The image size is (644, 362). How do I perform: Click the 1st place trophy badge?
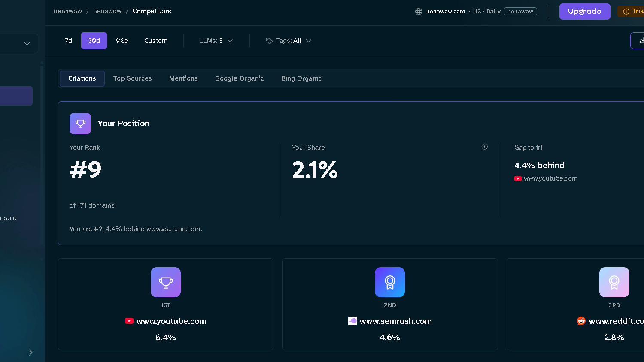pos(166,282)
